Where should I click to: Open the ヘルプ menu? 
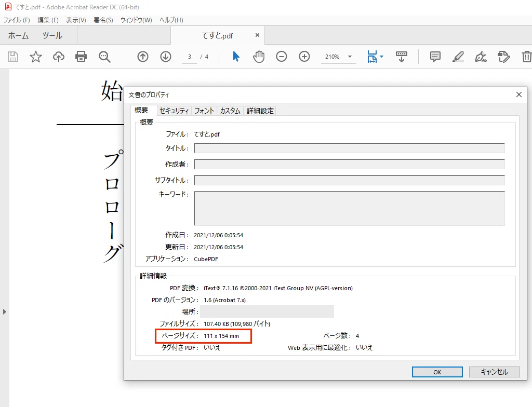[171, 20]
